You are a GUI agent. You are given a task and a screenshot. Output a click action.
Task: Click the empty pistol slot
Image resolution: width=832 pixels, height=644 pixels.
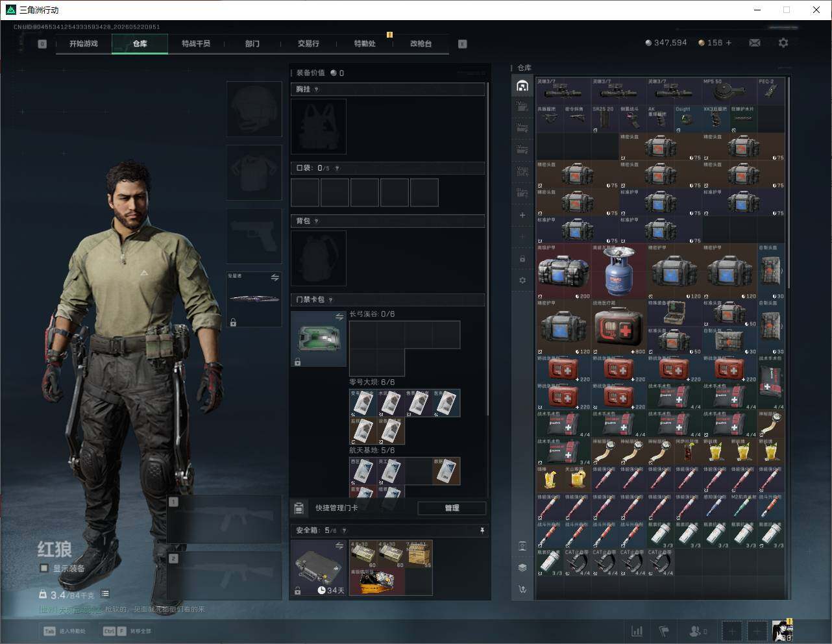tap(254, 236)
